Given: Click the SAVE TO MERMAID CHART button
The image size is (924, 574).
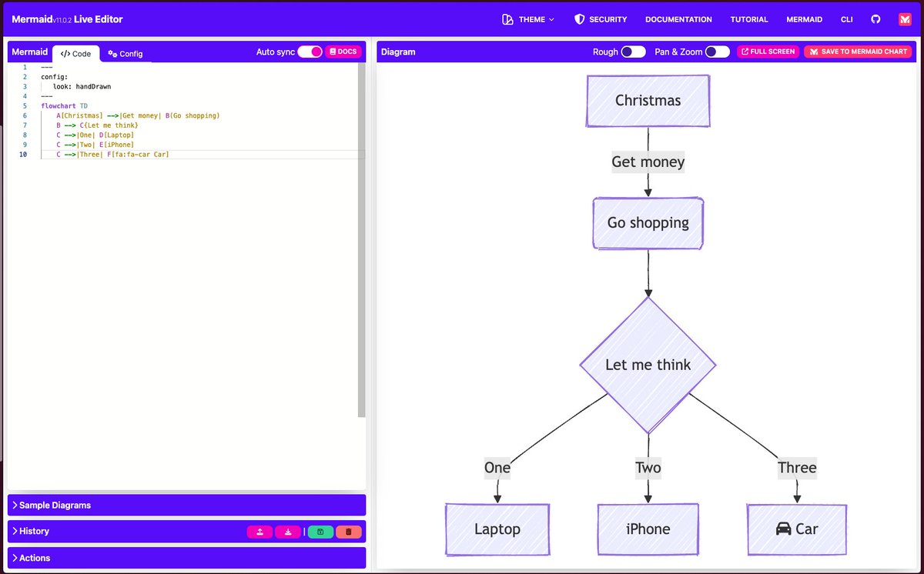Looking at the screenshot, I should (858, 52).
